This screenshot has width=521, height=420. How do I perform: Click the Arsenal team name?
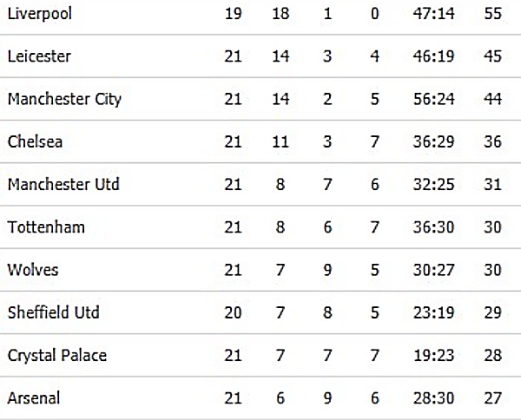point(34,398)
